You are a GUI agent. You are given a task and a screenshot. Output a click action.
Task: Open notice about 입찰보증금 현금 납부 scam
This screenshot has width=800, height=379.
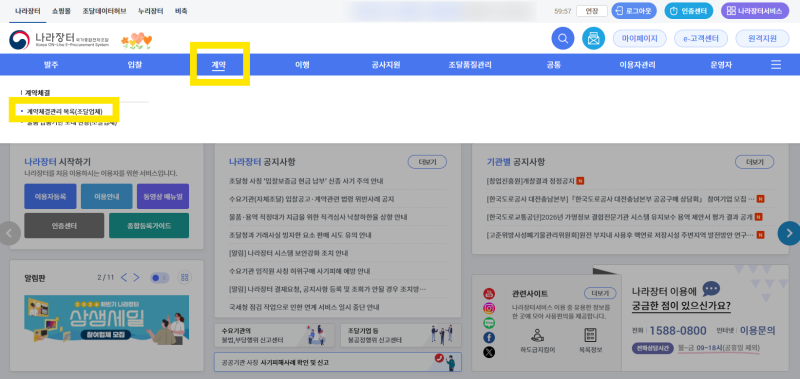tap(307, 181)
